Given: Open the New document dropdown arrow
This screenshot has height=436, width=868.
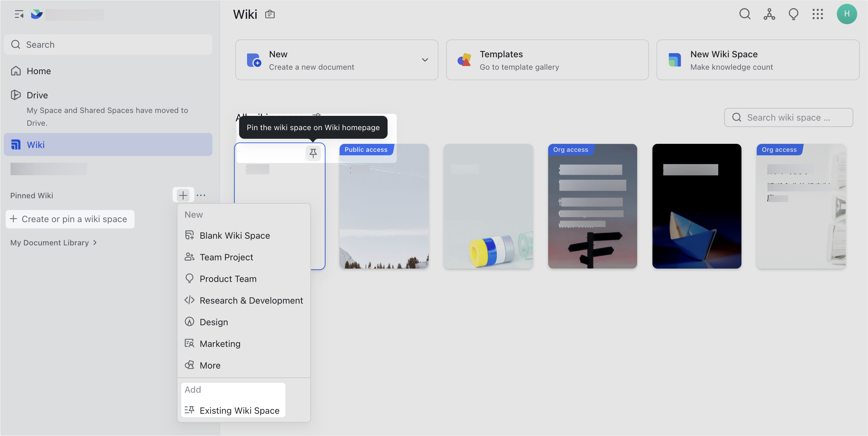Looking at the screenshot, I should pyautogui.click(x=425, y=60).
